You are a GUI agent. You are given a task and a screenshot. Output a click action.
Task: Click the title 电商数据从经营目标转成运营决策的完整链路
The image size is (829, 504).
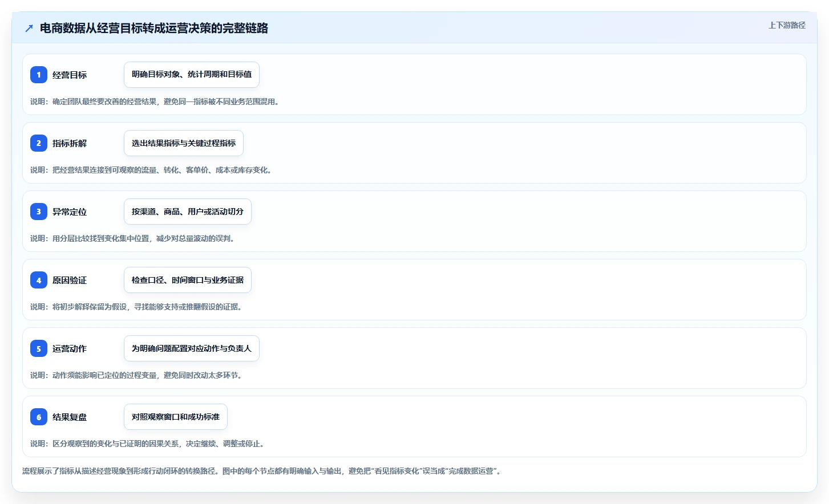[x=154, y=28]
